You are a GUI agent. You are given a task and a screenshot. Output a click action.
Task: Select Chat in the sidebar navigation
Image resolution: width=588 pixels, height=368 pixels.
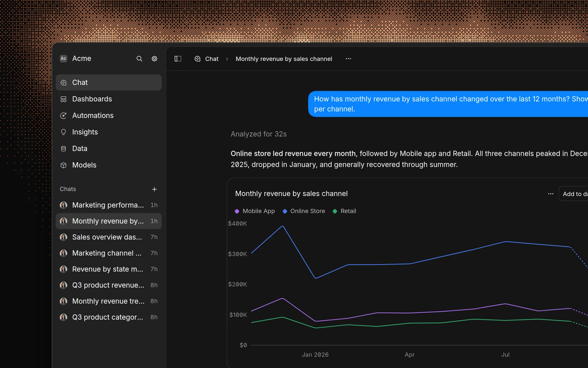(109, 82)
